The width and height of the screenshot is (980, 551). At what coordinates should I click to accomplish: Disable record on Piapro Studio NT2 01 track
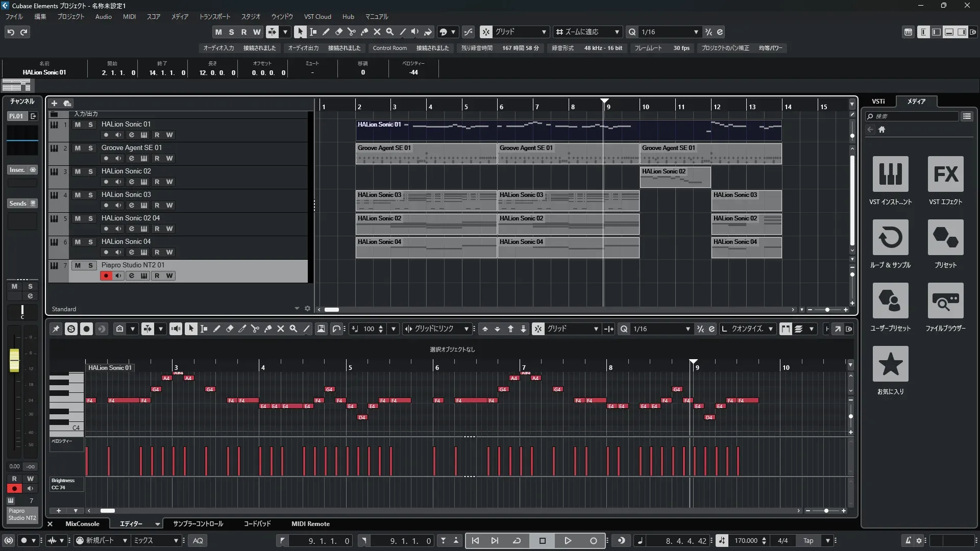[106, 275]
